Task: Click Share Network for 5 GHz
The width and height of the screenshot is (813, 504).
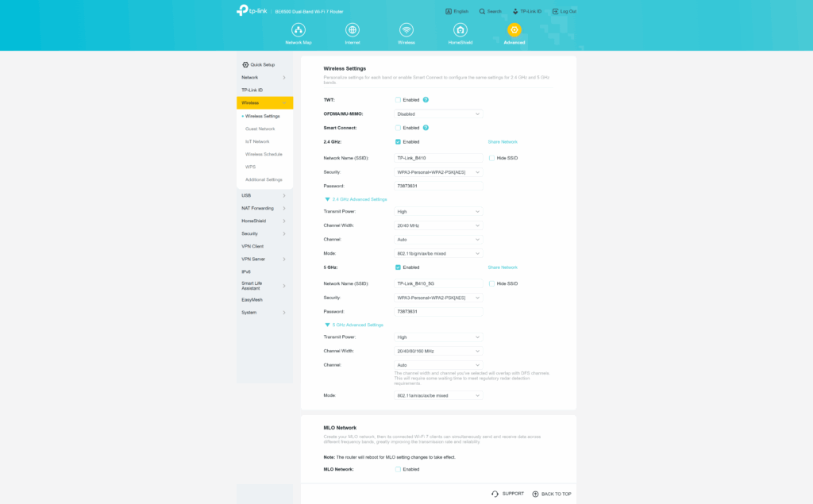Action: 503,267
